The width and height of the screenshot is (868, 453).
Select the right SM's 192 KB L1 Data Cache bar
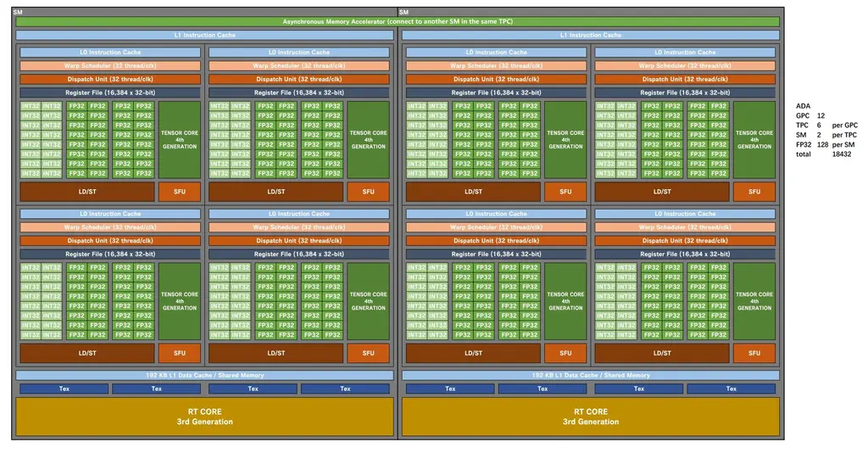591,375
